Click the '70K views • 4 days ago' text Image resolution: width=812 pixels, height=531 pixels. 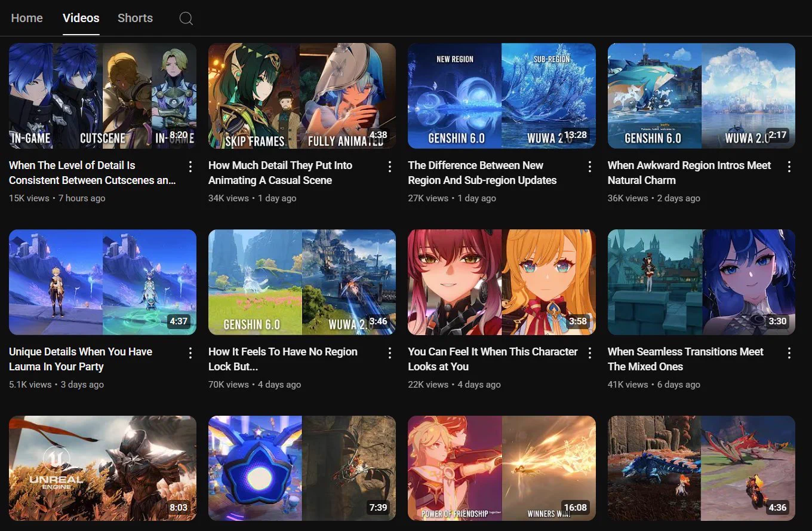[255, 385]
